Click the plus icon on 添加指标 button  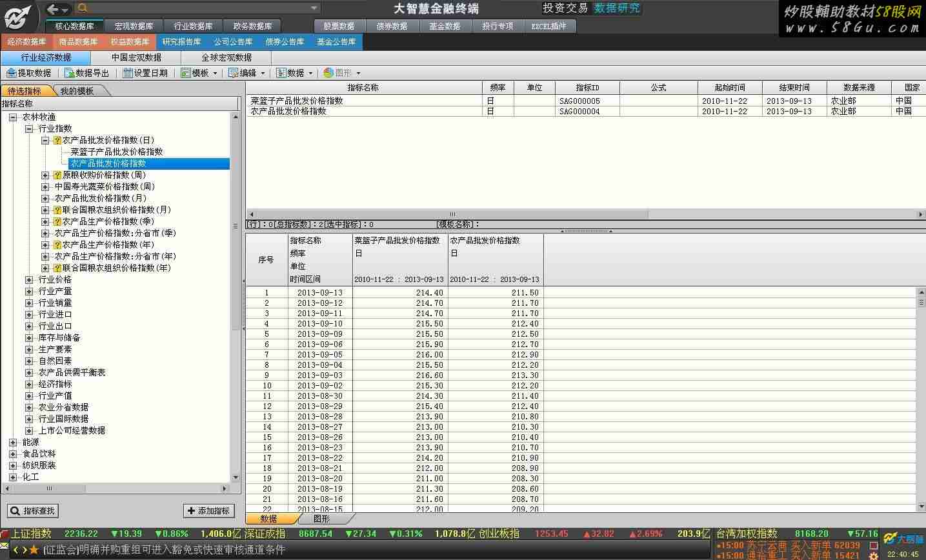pyautogui.click(x=191, y=511)
